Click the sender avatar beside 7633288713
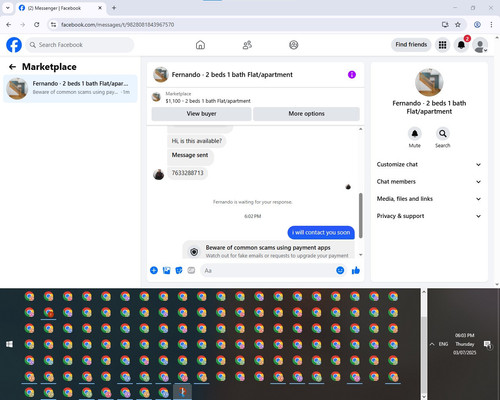Screen dimensions: 500x400 (x=158, y=174)
